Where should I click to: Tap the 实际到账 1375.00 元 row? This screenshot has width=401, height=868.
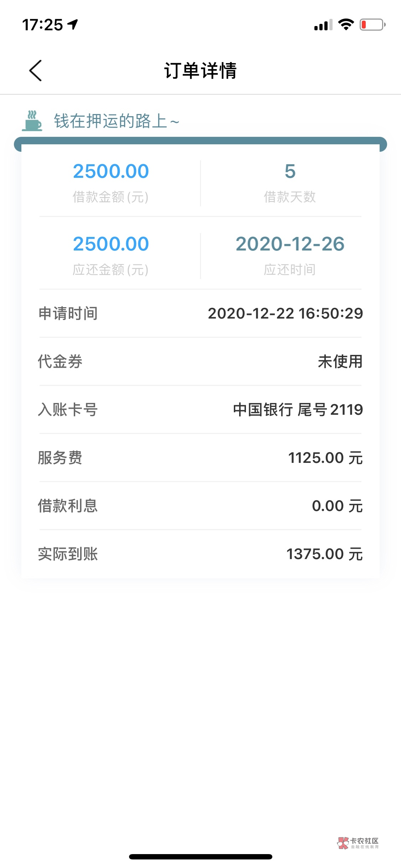(x=200, y=554)
